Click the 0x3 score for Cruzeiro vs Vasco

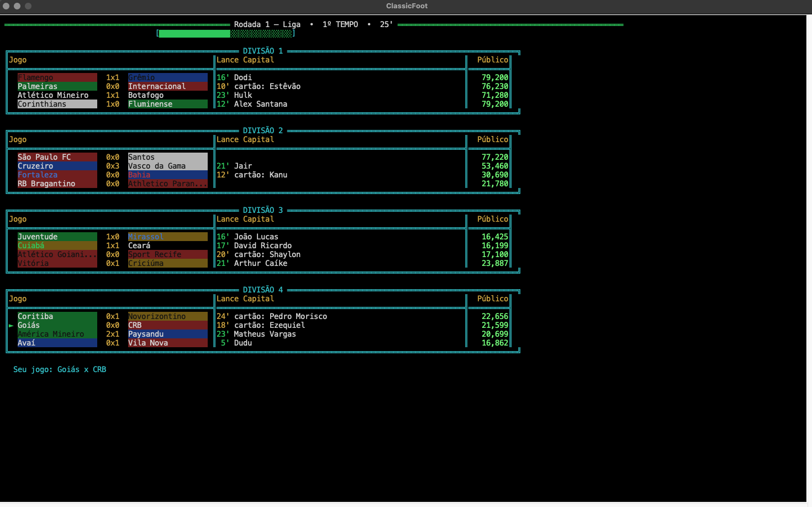click(113, 166)
